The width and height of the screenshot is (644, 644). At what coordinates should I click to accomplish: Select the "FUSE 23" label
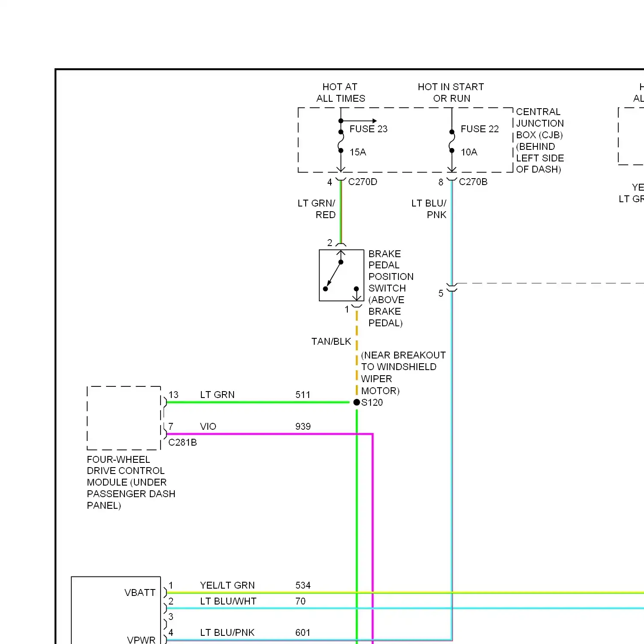tap(368, 129)
